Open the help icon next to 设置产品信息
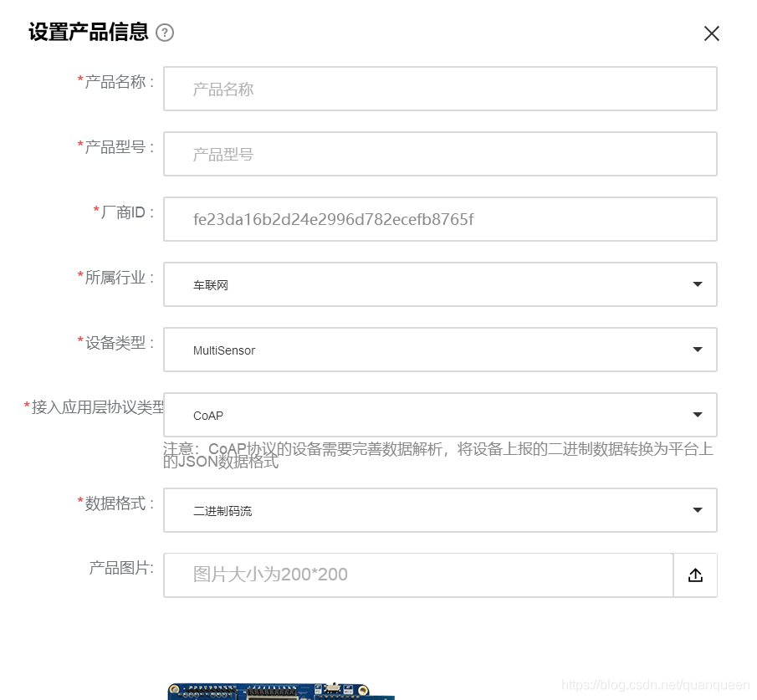 165,33
